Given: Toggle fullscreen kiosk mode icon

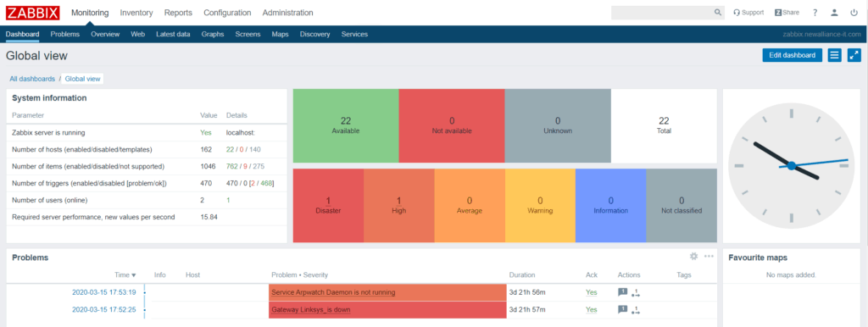Looking at the screenshot, I should (854, 55).
